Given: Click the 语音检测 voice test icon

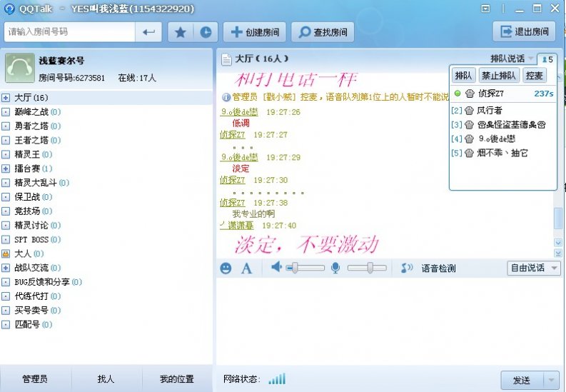Looking at the screenshot, I should (407, 268).
